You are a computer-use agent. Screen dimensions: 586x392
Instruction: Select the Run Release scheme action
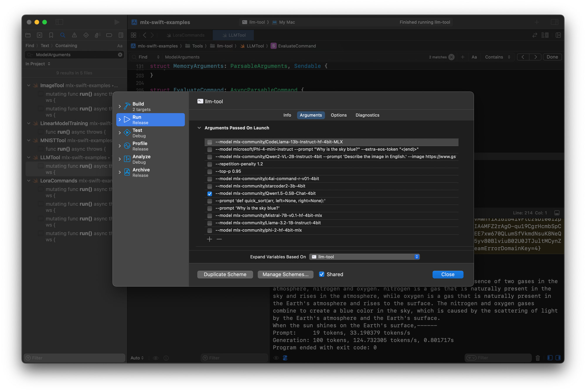click(151, 120)
